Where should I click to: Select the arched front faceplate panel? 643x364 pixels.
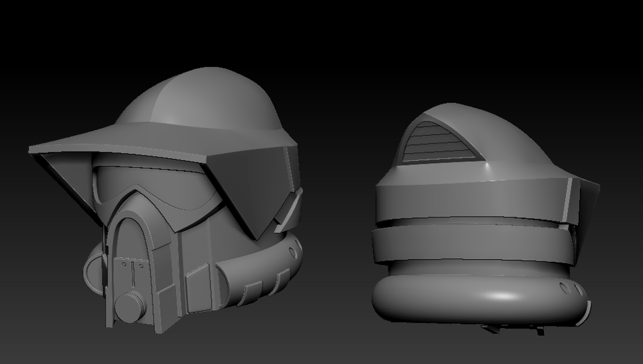pos(132,238)
